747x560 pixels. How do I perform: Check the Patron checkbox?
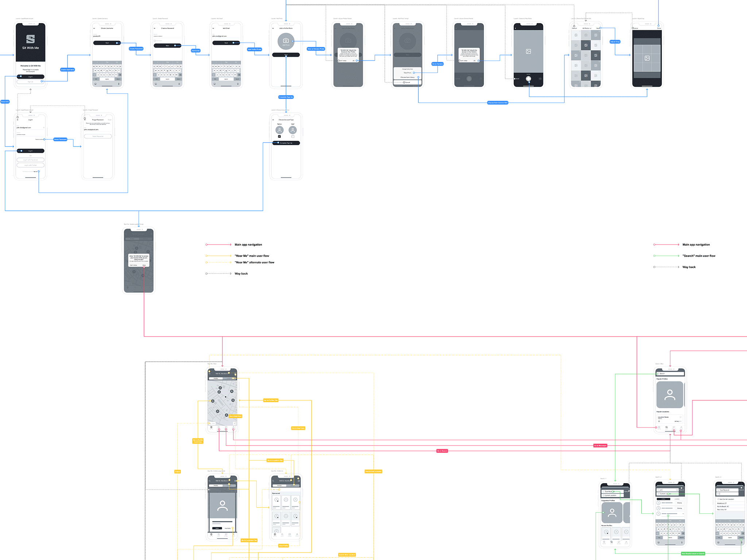[x=279, y=137]
